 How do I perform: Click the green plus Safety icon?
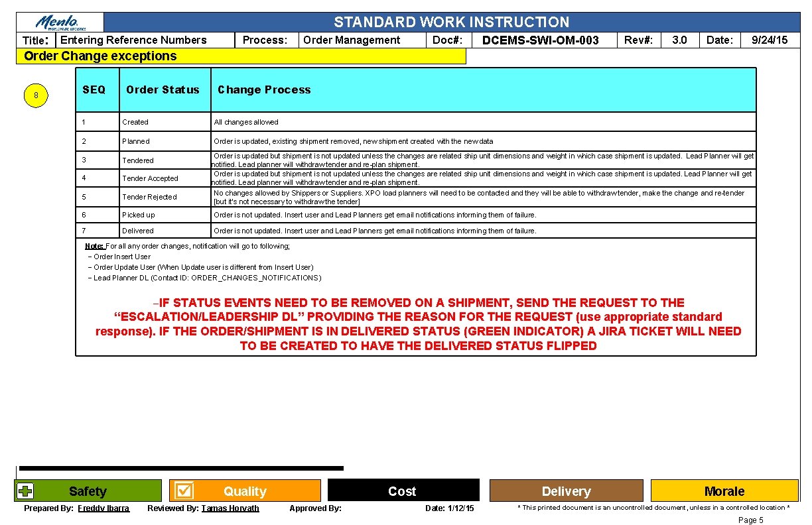coord(25,491)
